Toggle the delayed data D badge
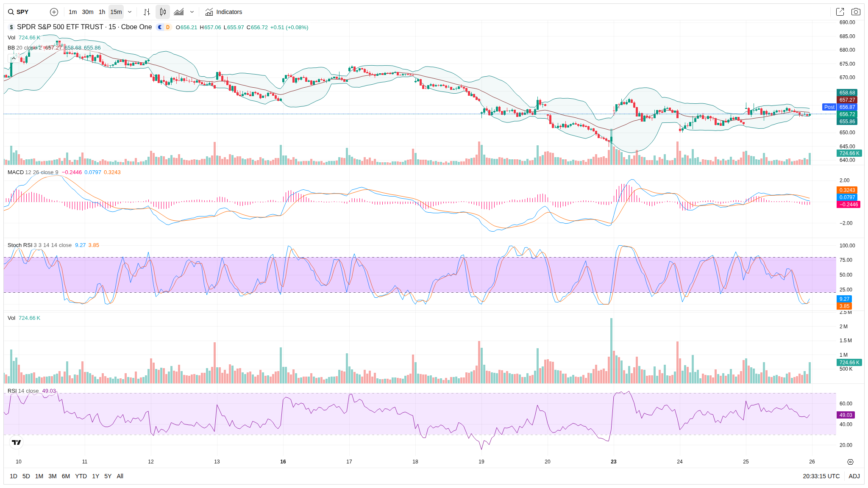Screen dimensions: 868x488 pyautogui.click(x=168, y=27)
